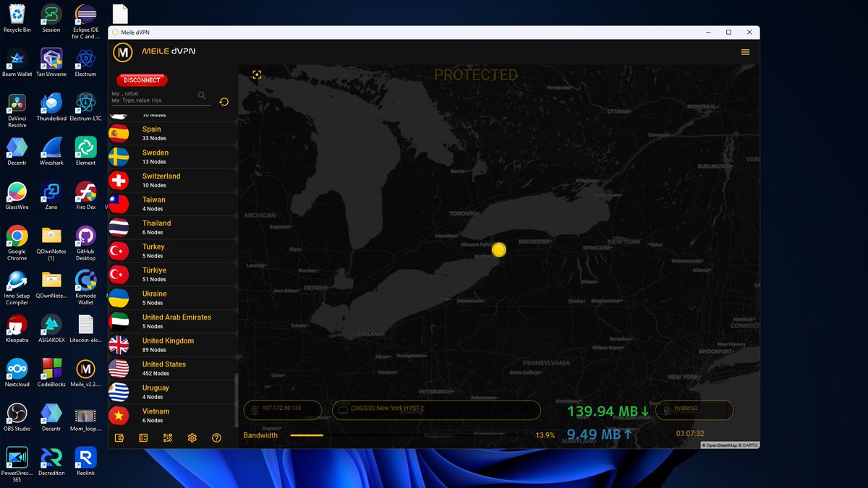Select Vietnam 6 Nodes row
The width and height of the screenshot is (868, 488).
coord(173,415)
